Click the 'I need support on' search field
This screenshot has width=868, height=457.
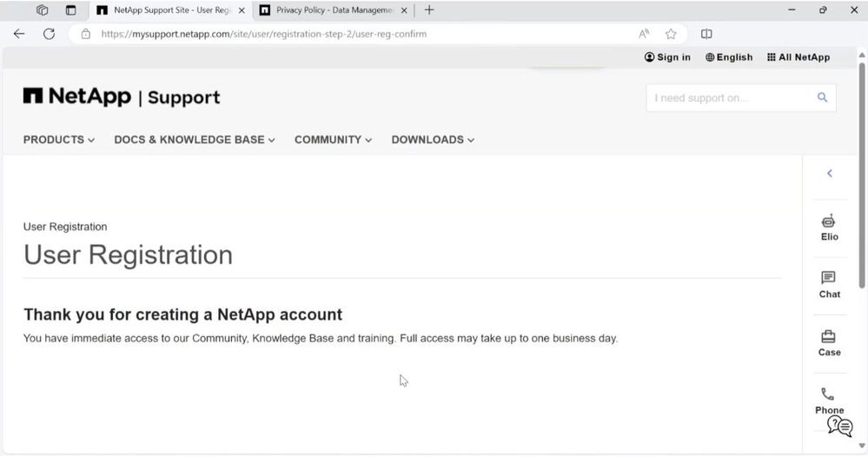point(730,98)
